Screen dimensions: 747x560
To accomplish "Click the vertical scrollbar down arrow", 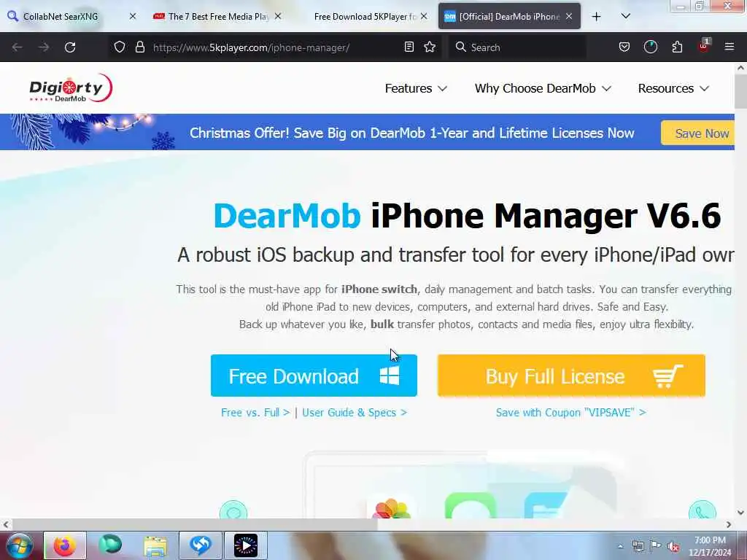I will (x=741, y=513).
